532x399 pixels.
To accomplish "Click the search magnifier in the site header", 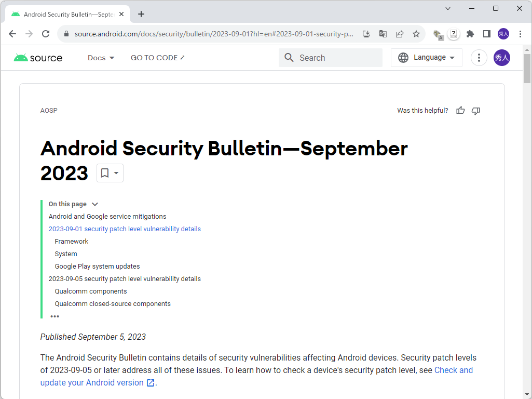I will pyautogui.click(x=289, y=58).
